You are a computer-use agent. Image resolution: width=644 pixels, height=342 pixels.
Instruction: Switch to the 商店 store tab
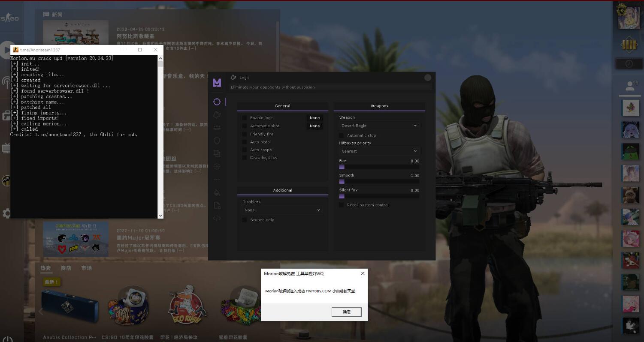click(x=66, y=268)
